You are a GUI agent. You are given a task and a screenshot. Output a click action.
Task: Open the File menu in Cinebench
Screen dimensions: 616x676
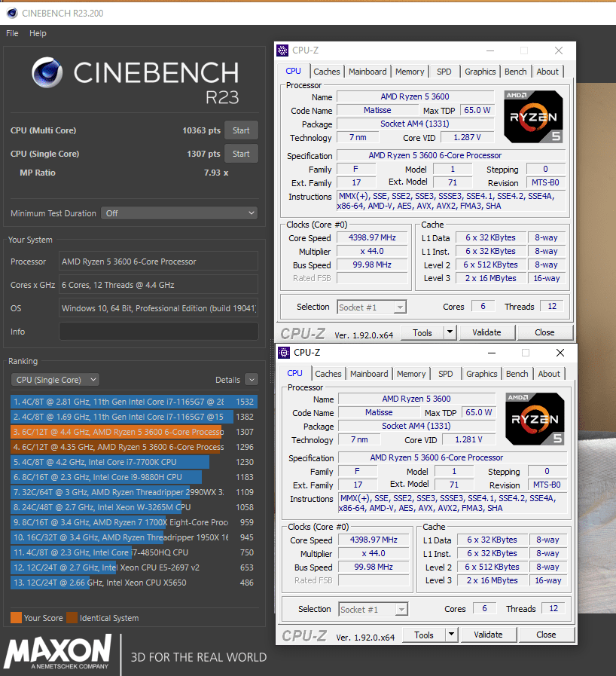(12, 33)
